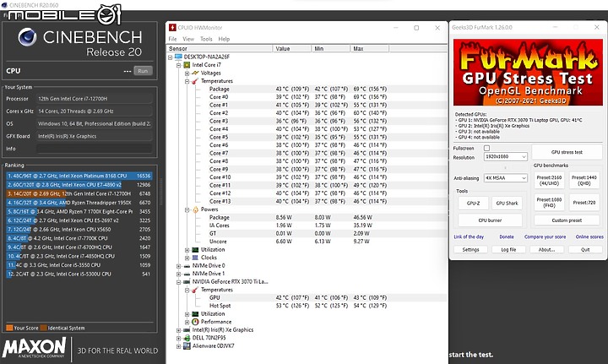The image size is (608, 364).
Task: Select the Hot Spot temperature row
Action: point(307,306)
